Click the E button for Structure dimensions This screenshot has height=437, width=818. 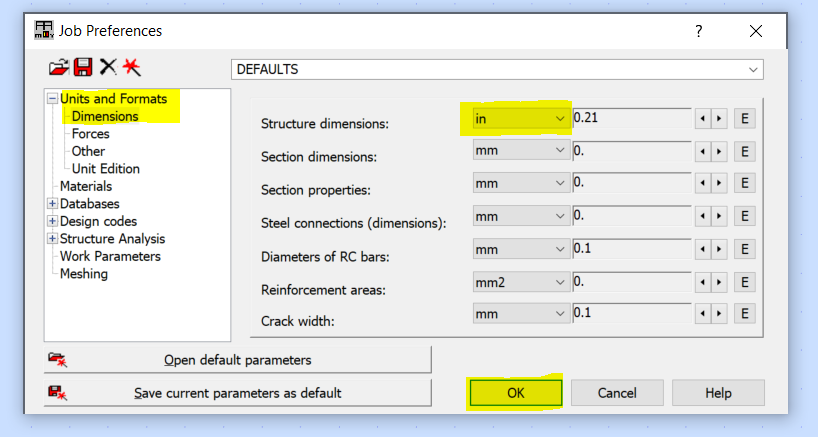[744, 119]
